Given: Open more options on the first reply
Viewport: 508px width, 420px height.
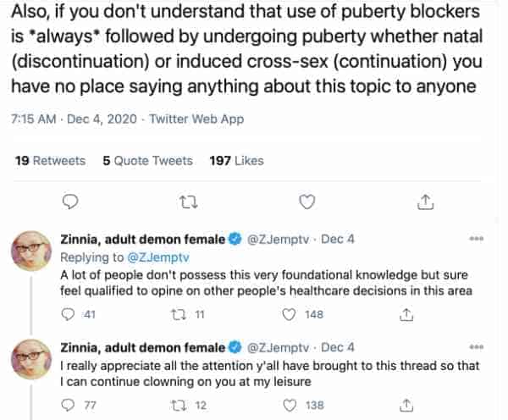Looking at the screenshot, I should click(477, 239).
